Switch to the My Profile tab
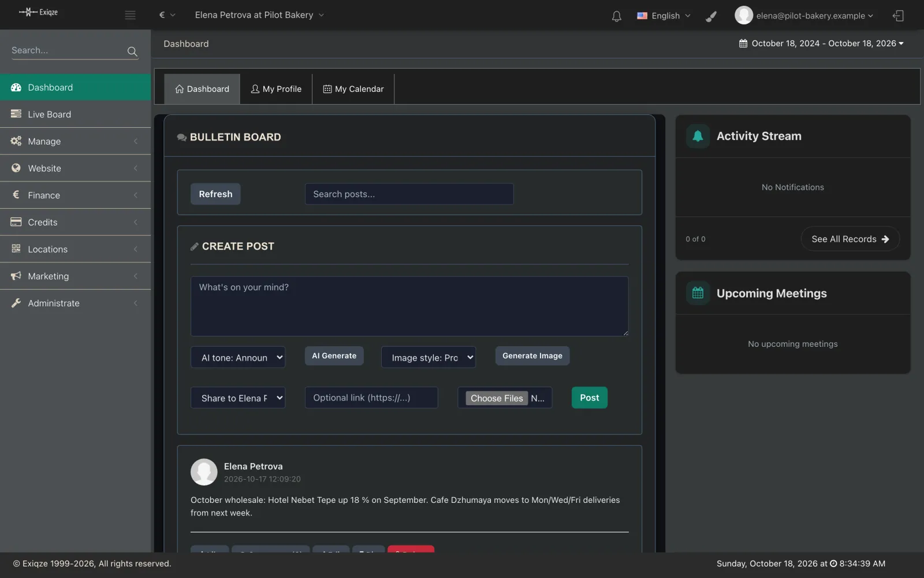Image resolution: width=924 pixels, height=578 pixels. coord(276,89)
